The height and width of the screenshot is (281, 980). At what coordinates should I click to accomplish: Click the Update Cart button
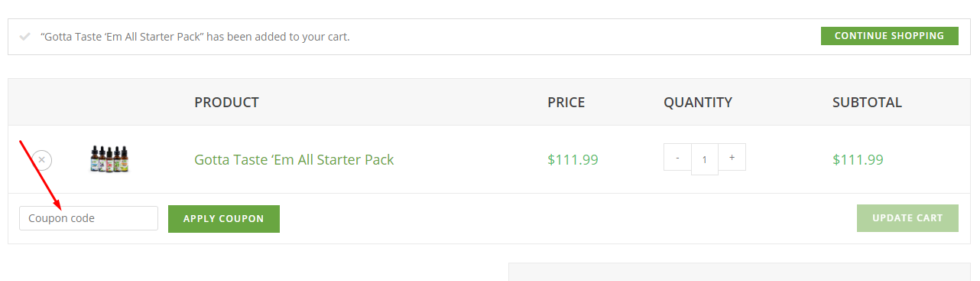point(907,218)
